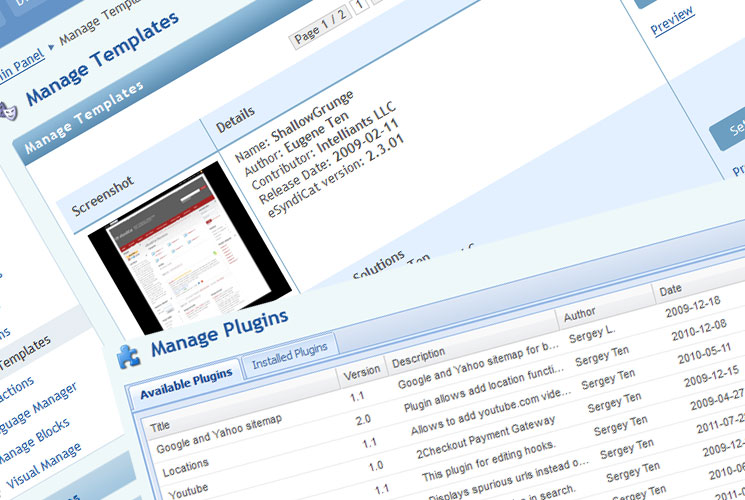Screen dimensions: 745x500
Task: Click the date cell 2009-12-18
Action: pyautogui.click(x=693, y=307)
